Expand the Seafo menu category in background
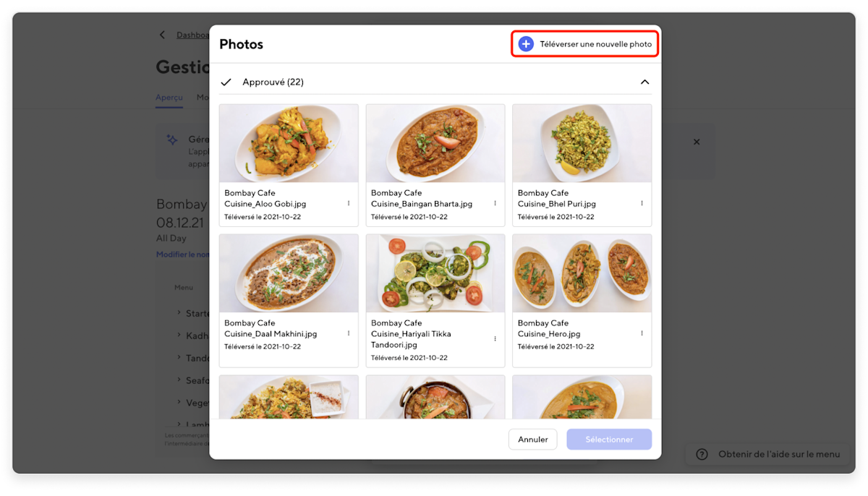This screenshot has width=868, height=496. [179, 380]
